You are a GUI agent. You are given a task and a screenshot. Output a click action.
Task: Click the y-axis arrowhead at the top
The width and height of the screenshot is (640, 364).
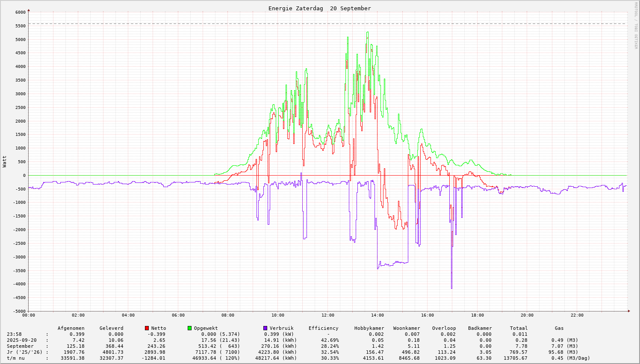pos(29,10)
